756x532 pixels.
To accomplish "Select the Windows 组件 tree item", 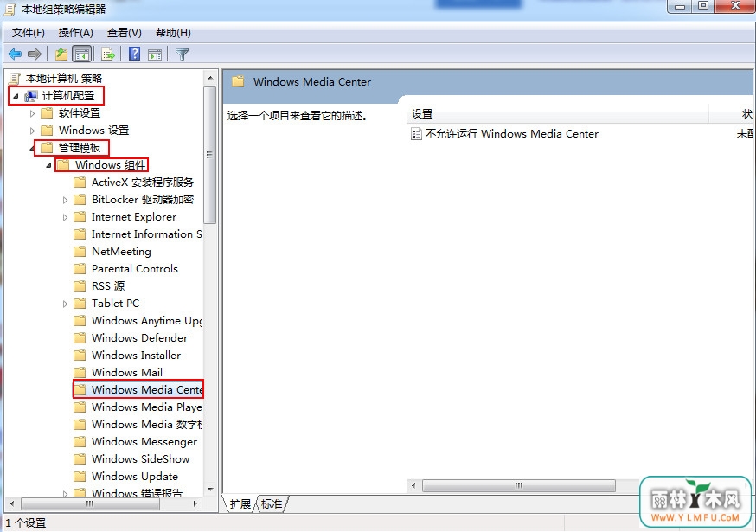I will (x=111, y=165).
